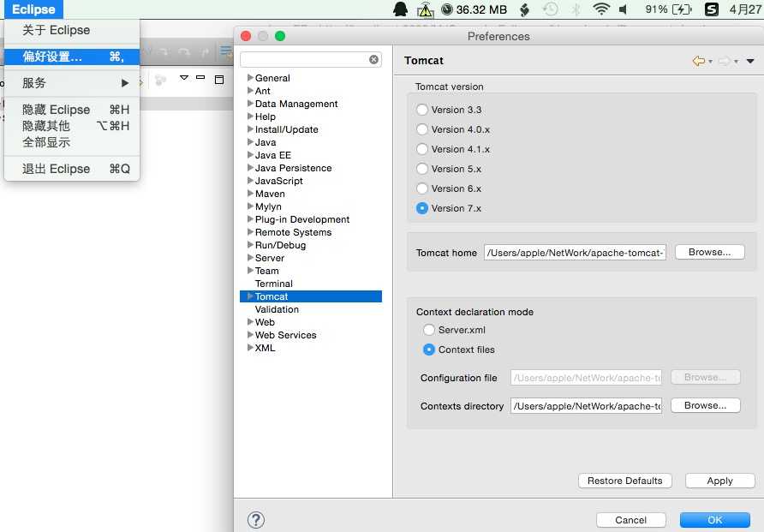
Task: Select Tomcat Version 6.x
Action: click(422, 188)
